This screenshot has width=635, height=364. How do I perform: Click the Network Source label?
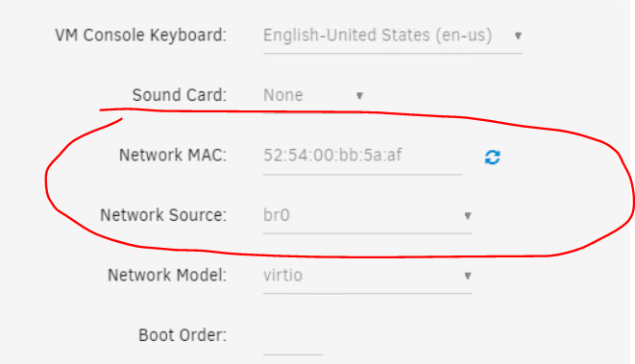pos(163,215)
